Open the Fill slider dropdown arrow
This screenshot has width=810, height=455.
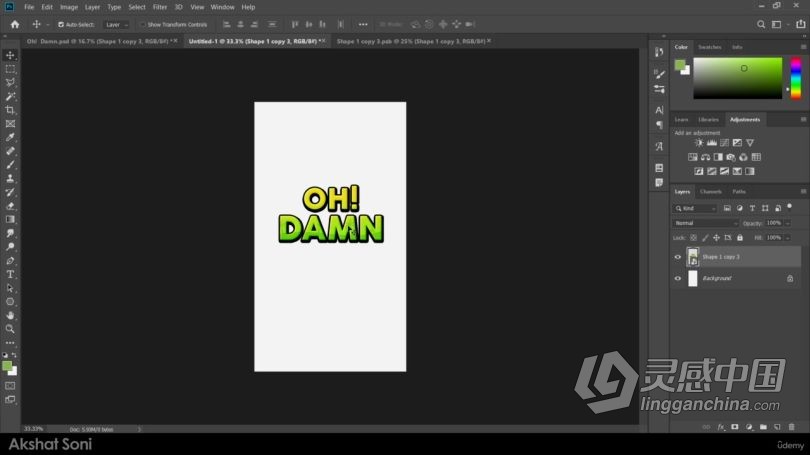pyautogui.click(x=788, y=238)
